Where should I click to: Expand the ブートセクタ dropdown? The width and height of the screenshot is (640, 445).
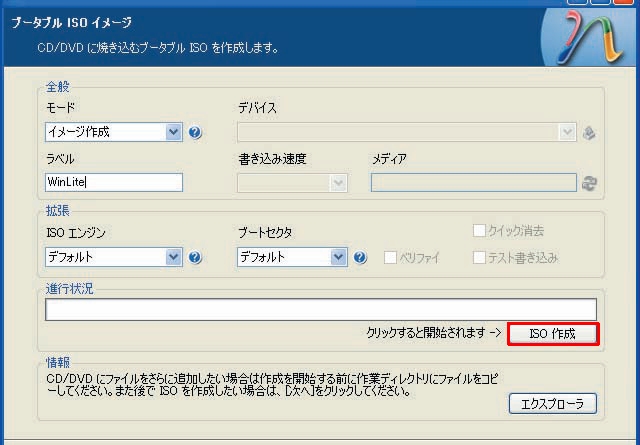click(292, 257)
